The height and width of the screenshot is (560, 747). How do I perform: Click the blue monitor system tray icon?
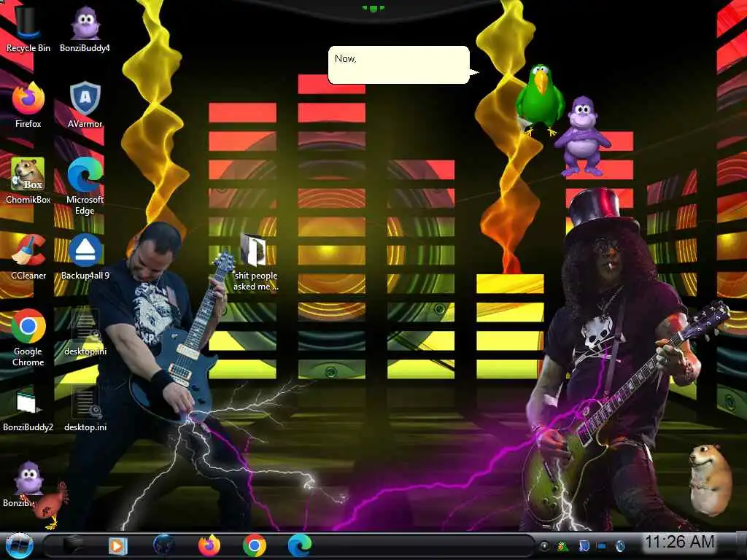click(601, 545)
